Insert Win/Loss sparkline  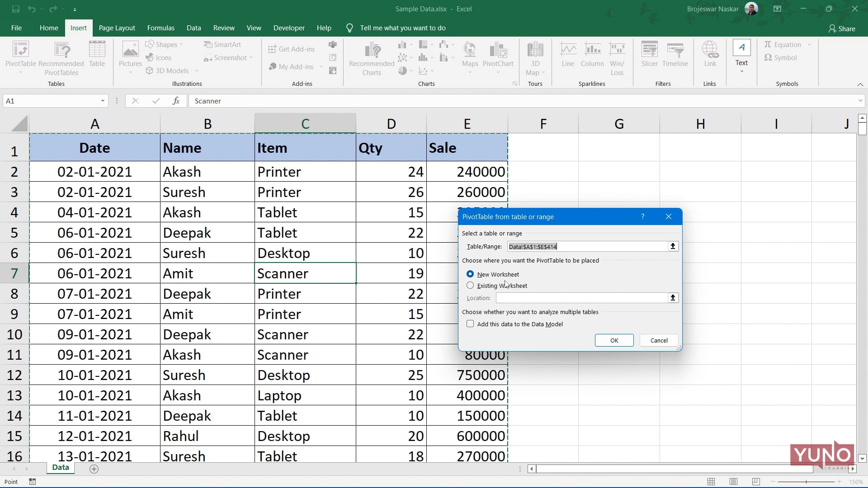click(617, 58)
